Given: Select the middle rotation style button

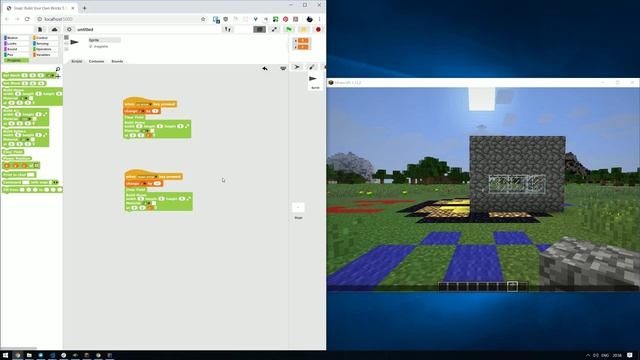Looking at the screenshot, I should pyautogui.click(x=66, y=43).
